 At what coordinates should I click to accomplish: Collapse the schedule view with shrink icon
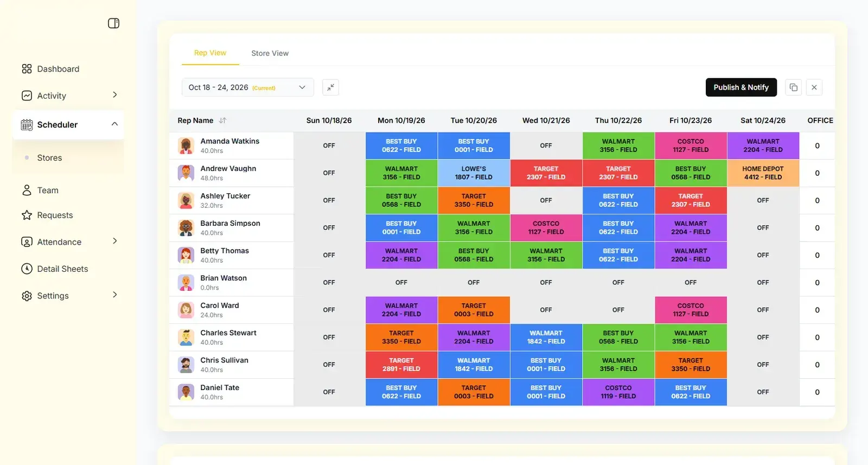(330, 87)
